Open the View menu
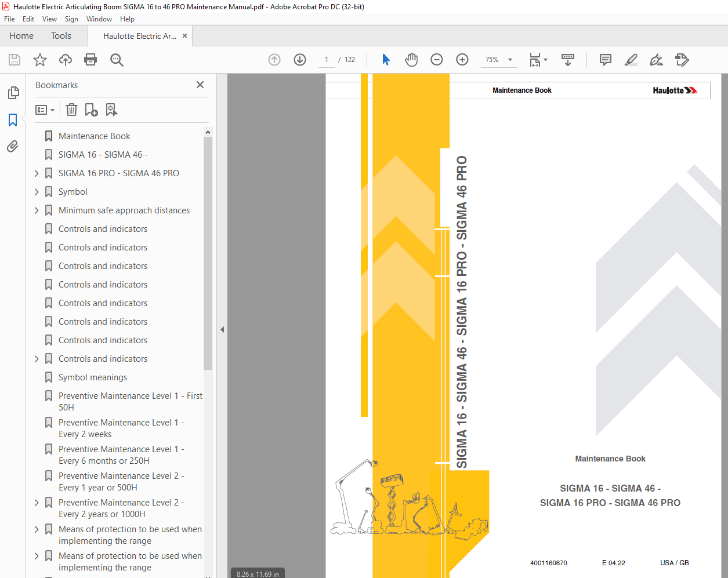 50,19
